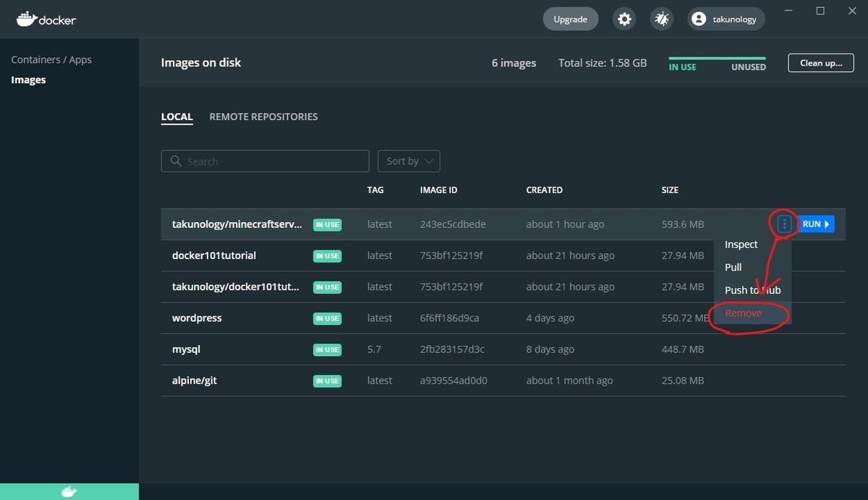
Task: Click IN USE badge for docker101tutorial
Action: click(327, 256)
